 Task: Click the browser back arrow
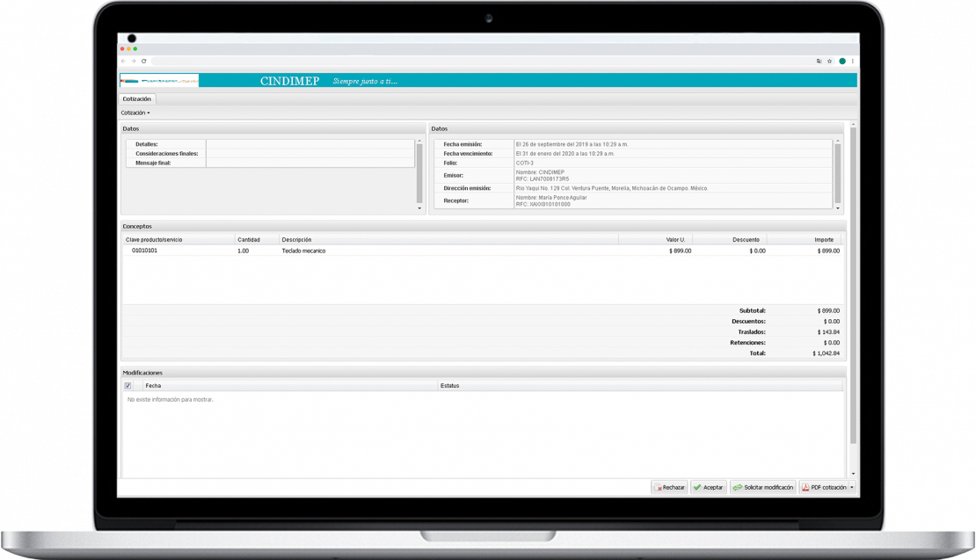(123, 62)
